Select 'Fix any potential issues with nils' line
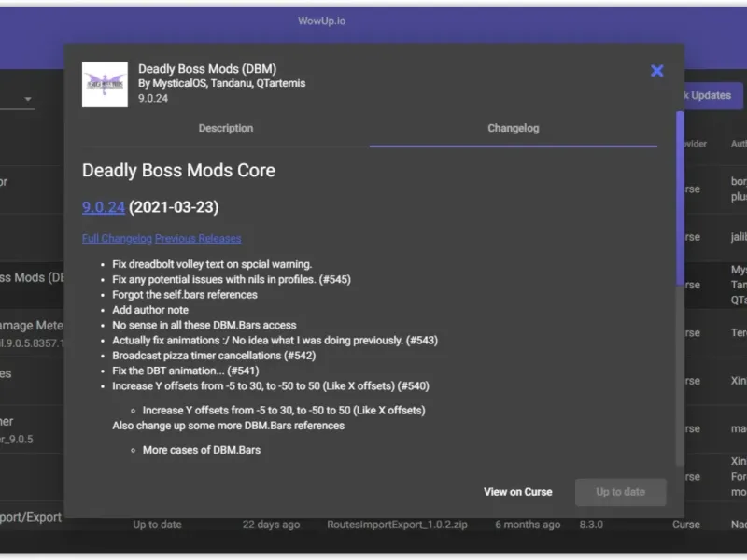Image resolution: width=747 pixels, height=560 pixels. tap(232, 279)
